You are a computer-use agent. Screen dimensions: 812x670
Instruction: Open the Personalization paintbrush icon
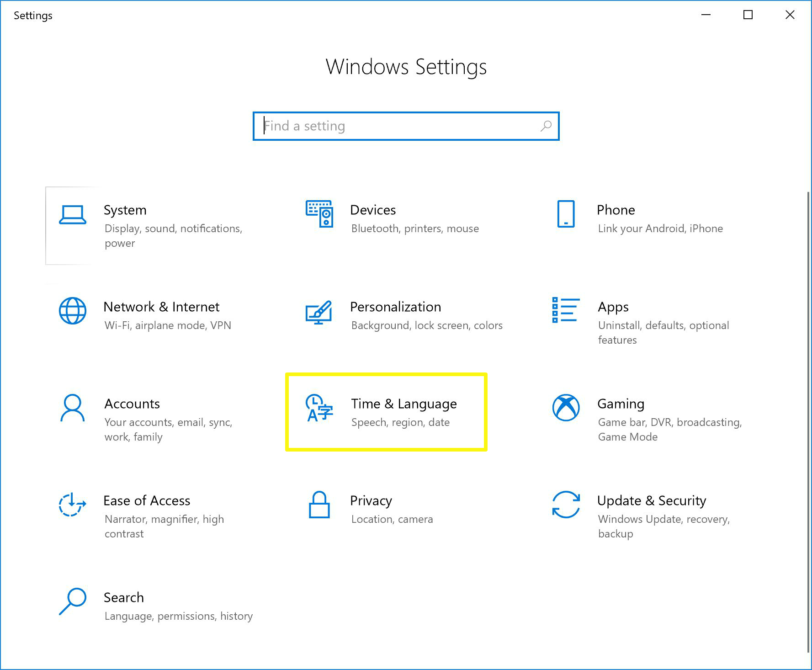click(x=319, y=312)
